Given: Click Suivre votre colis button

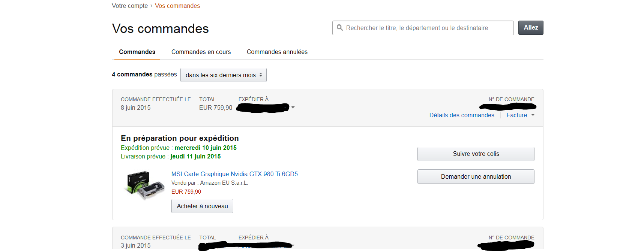Looking at the screenshot, I should tap(476, 154).
